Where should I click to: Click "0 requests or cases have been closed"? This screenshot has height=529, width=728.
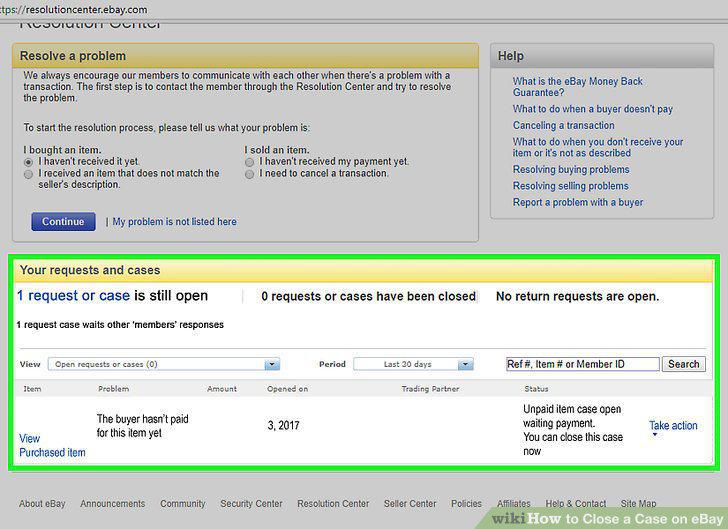pos(369,296)
